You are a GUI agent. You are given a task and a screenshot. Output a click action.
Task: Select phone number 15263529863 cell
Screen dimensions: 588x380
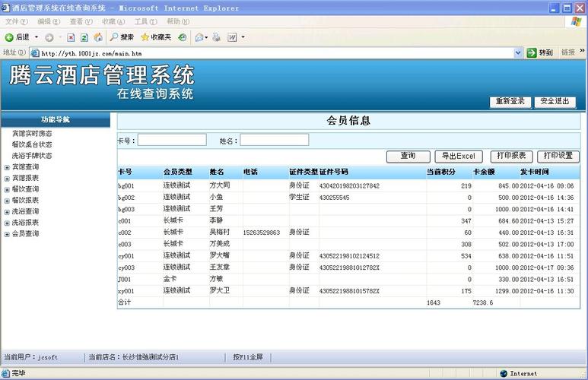262,233
